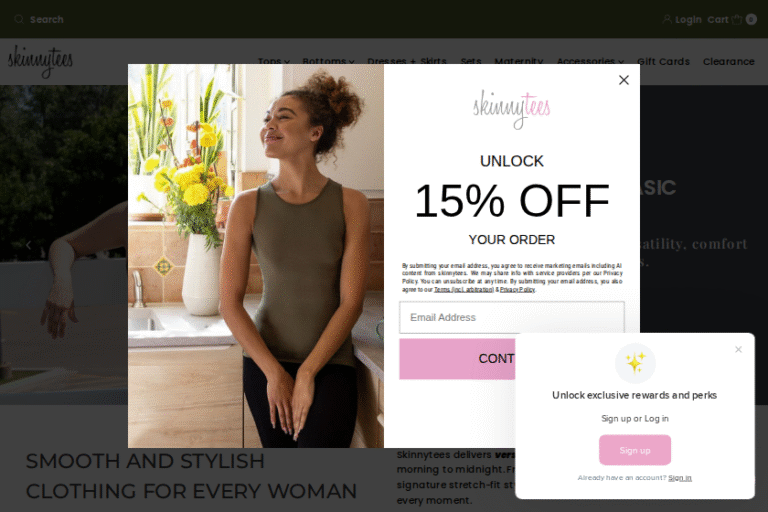
Task: Open the shopping cart bag icon
Action: (737, 19)
